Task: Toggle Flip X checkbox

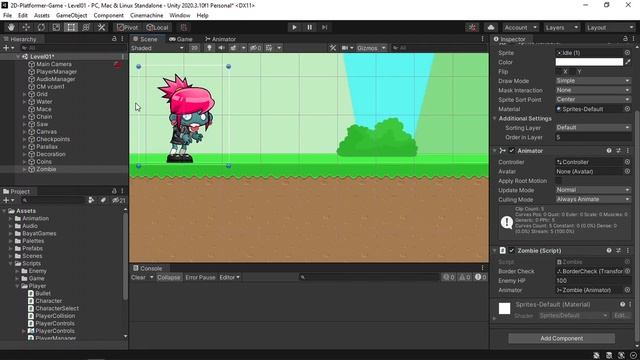Action: pyautogui.click(x=558, y=71)
